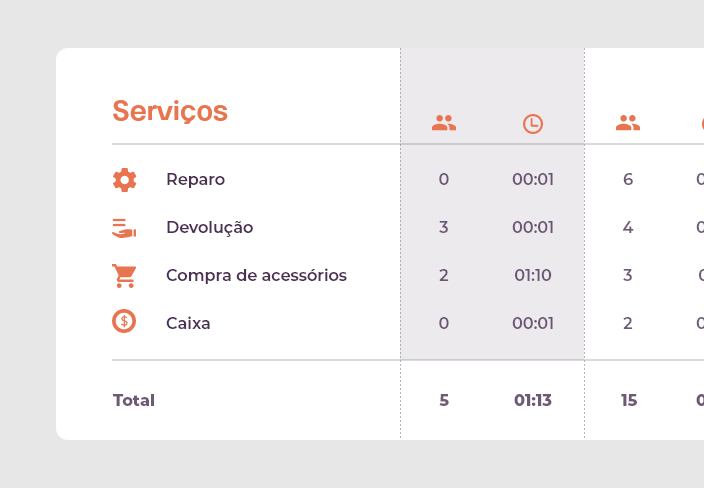Click the Caixa dollar coin icon
The height and width of the screenshot is (488, 704).
coord(124,321)
